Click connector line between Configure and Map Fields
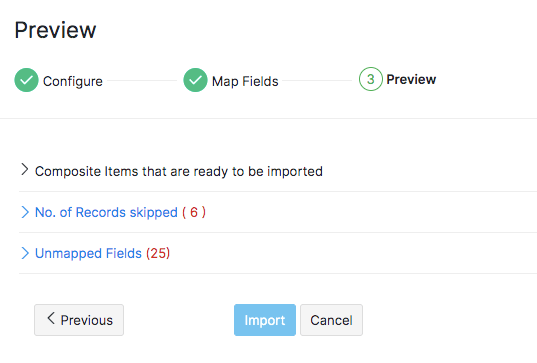Screen dimensions: 537x363 [142, 81]
